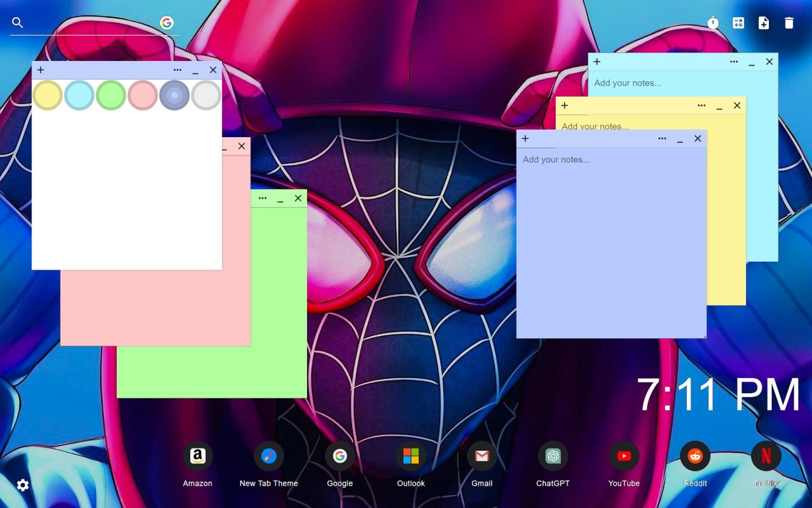Click into the cyan note's text area
Image resolution: width=812 pixels, height=508 pixels.
tap(683, 83)
